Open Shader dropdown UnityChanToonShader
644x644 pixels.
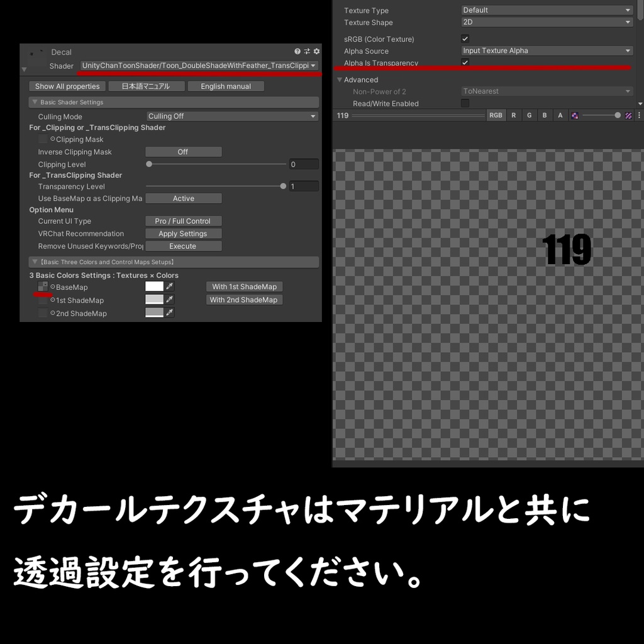pyautogui.click(x=199, y=65)
